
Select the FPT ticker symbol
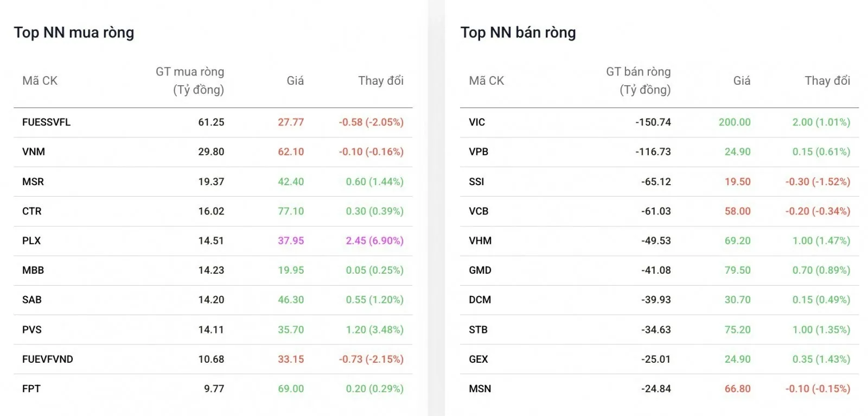[31, 389]
